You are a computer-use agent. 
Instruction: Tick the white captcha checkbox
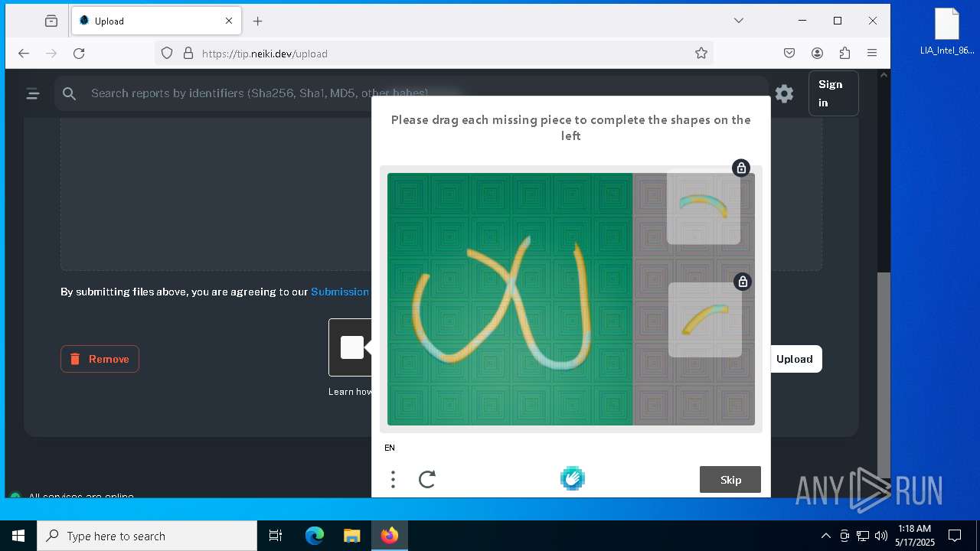352,347
